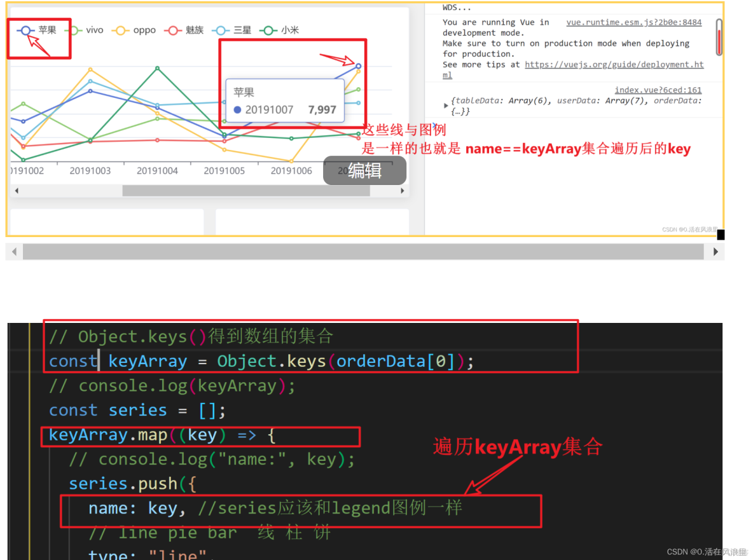Toggle the 小米 legend series
The height and width of the screenshot is (560, 753).
click(x=279, y=31)
